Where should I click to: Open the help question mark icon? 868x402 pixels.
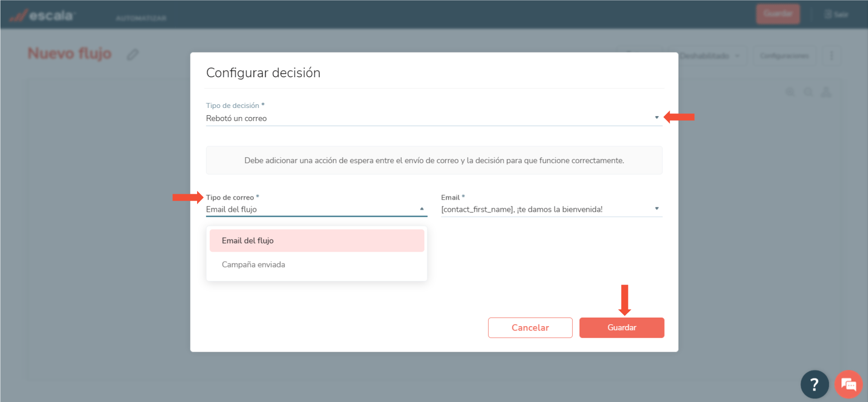tap(814, 384)
